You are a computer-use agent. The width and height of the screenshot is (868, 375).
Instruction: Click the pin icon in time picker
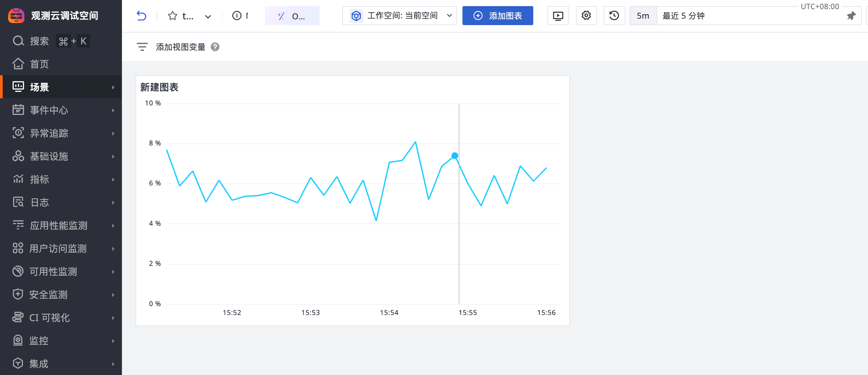coord(851,16)
